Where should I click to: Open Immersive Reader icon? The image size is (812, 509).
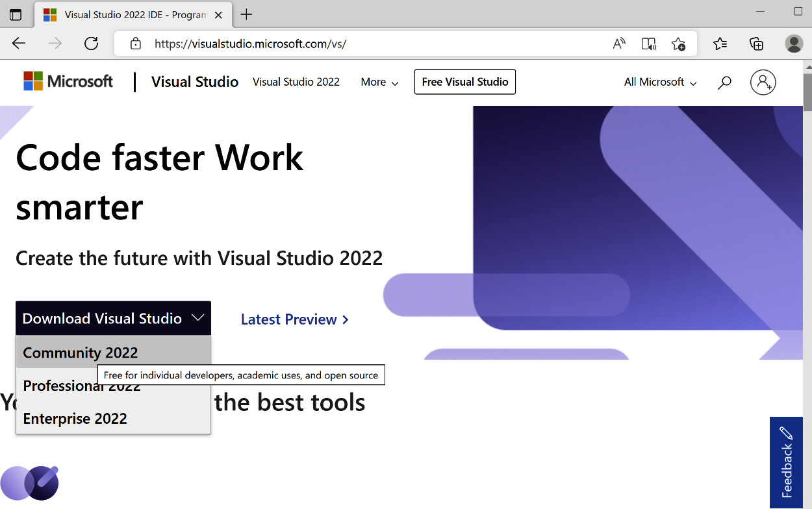[648, 43]
